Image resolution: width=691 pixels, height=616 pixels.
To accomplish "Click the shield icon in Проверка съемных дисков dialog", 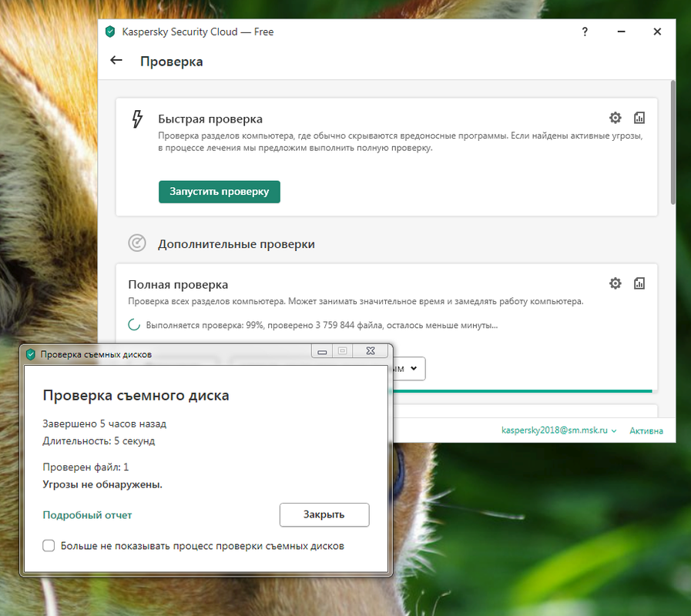I will (x=30, y=354).
